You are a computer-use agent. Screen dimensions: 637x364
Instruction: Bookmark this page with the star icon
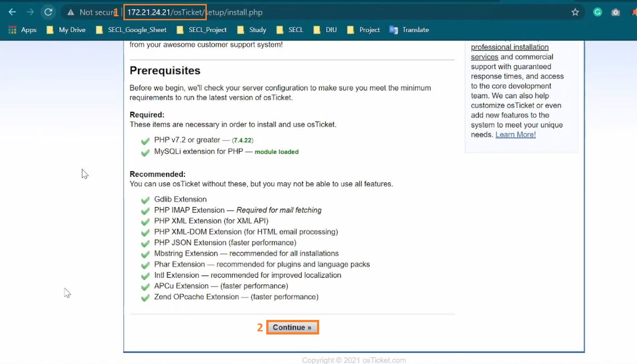[x=575, y=12]
